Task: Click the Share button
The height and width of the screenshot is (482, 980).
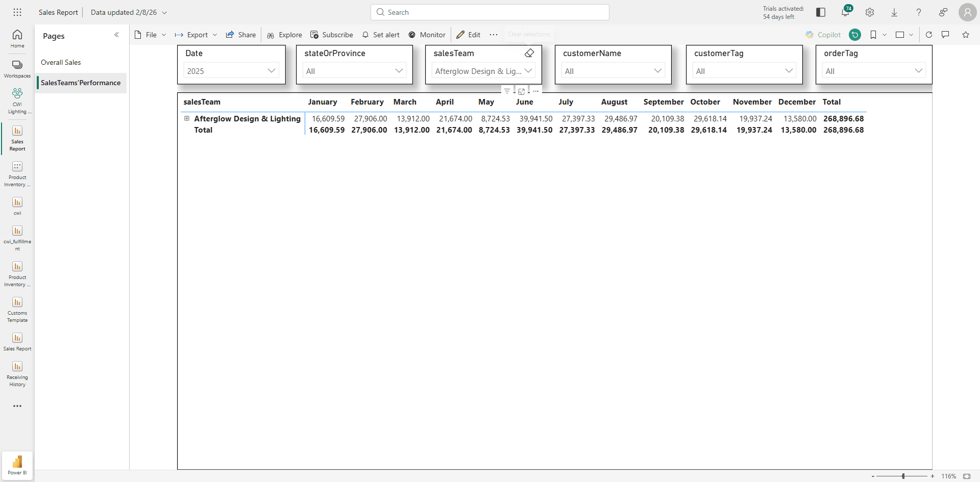Action: (241, 35)
